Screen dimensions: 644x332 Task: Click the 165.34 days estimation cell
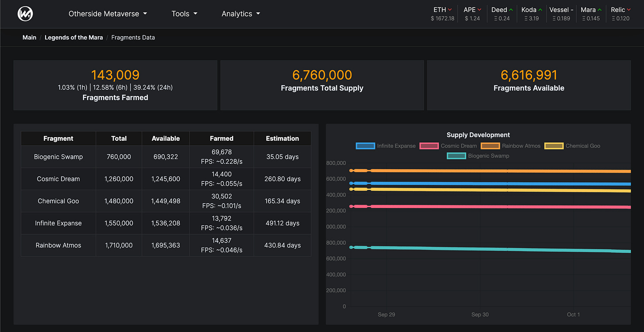click(x=283, y=201)
